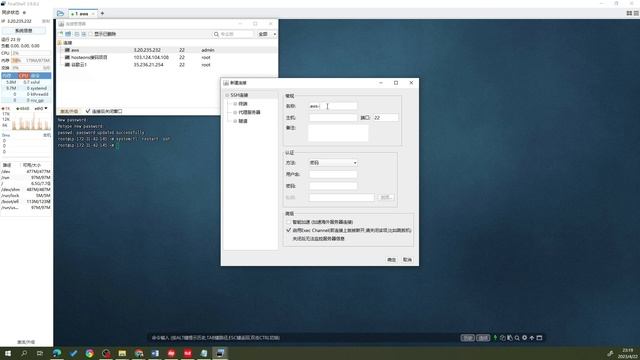Click the '用户名' username field
Viewport: 640px width, 360px height.
click(x=333, y=174)
